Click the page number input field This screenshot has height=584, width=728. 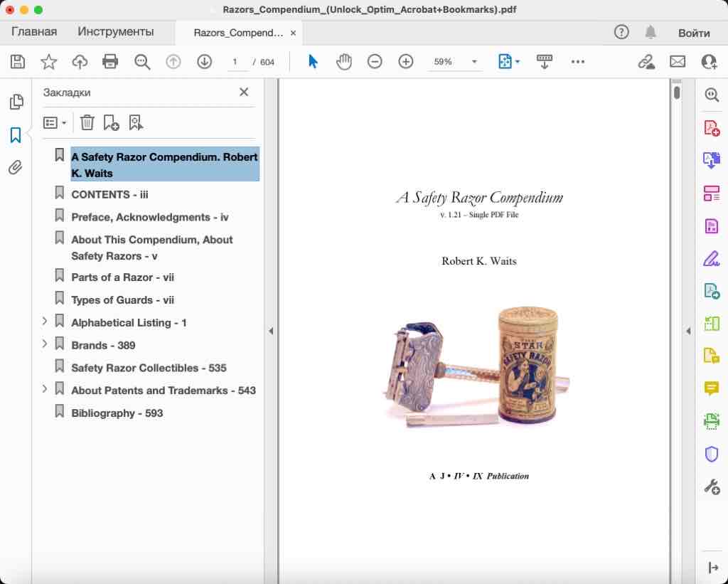pyautogui.click(x=235, y=62)
